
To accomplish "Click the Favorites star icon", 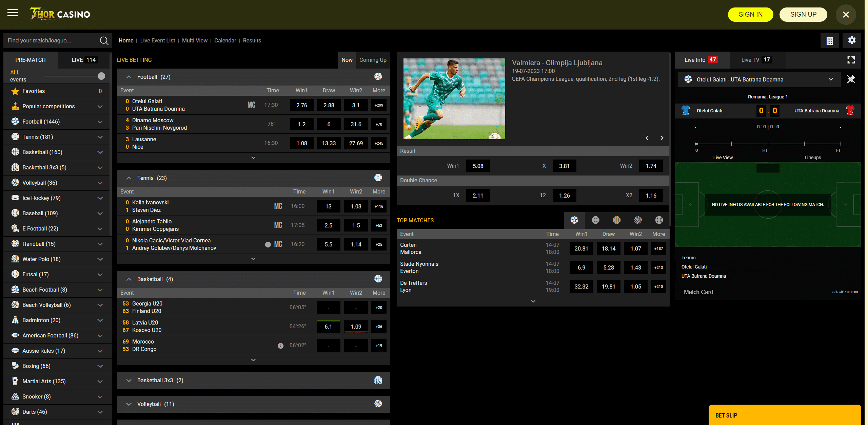I will [15, 91].
